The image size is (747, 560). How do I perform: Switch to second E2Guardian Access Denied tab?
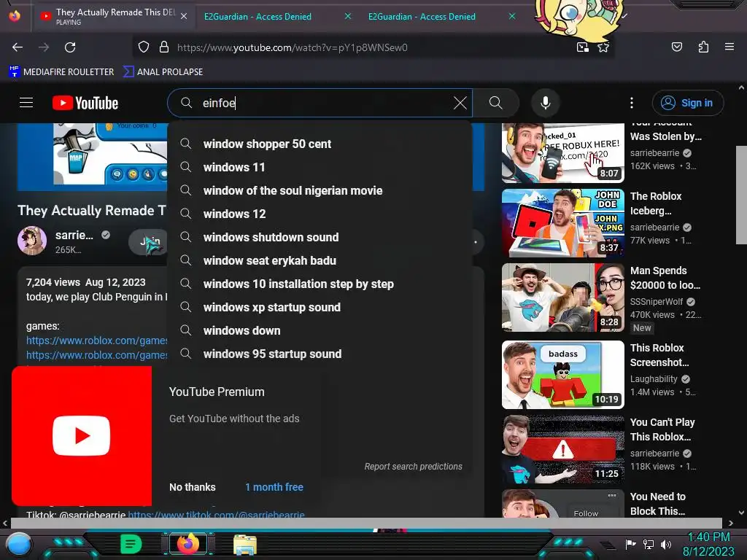422,17
